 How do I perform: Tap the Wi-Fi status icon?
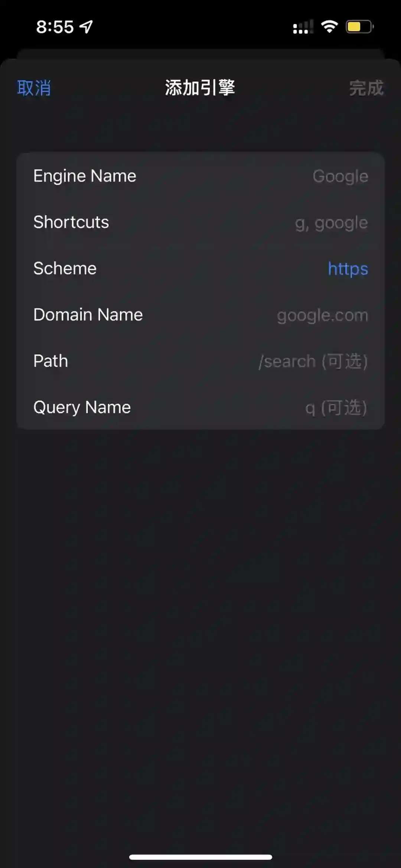pos(329,26)
